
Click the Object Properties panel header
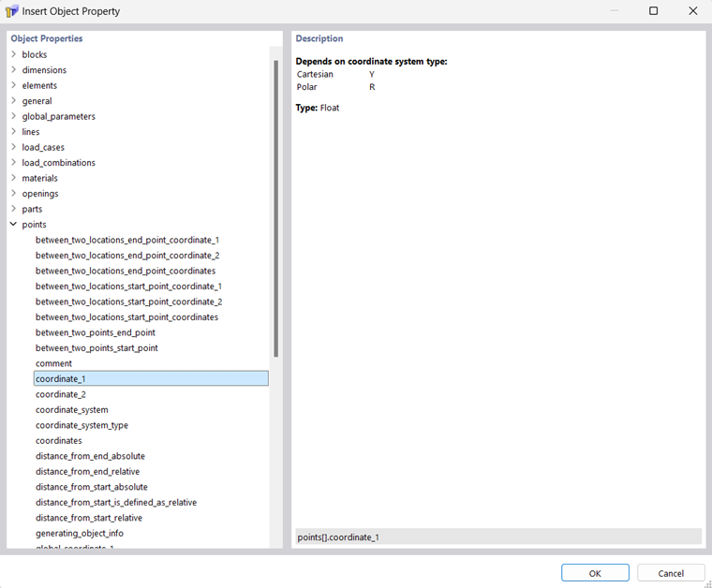point(46,38)
